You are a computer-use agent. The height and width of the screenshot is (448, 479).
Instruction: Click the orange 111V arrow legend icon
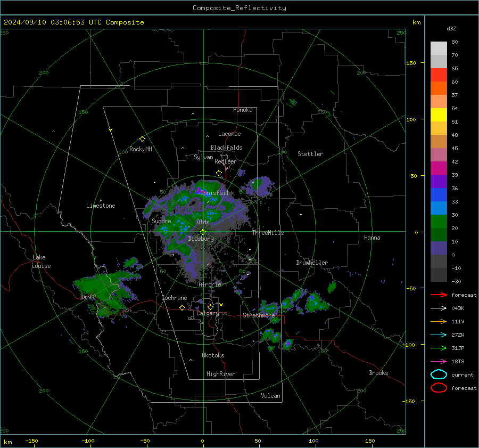point(439,321)
